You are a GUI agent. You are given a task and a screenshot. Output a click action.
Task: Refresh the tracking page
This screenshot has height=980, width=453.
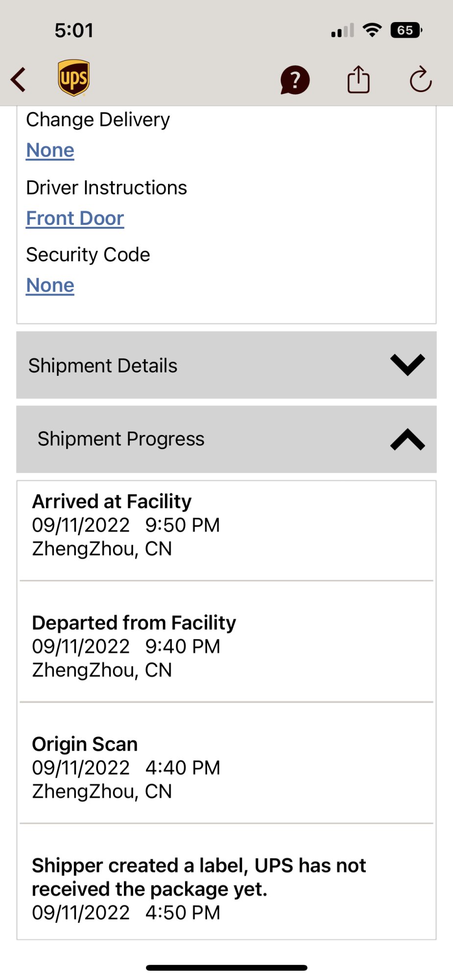click(420, 80)
